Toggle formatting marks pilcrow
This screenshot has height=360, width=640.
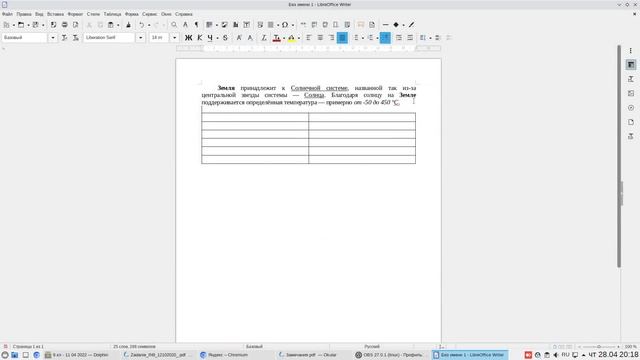coord(196,25)
